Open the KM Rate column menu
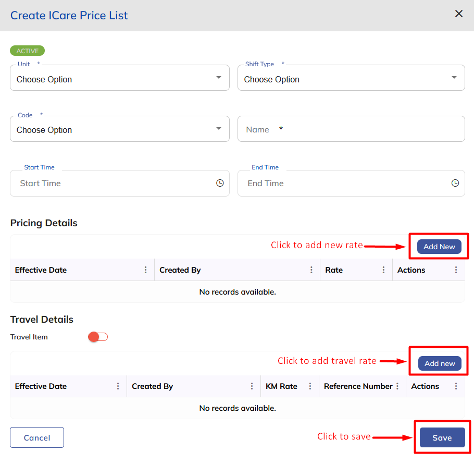Screen dimensions: 474x476 tap(310, 386)
